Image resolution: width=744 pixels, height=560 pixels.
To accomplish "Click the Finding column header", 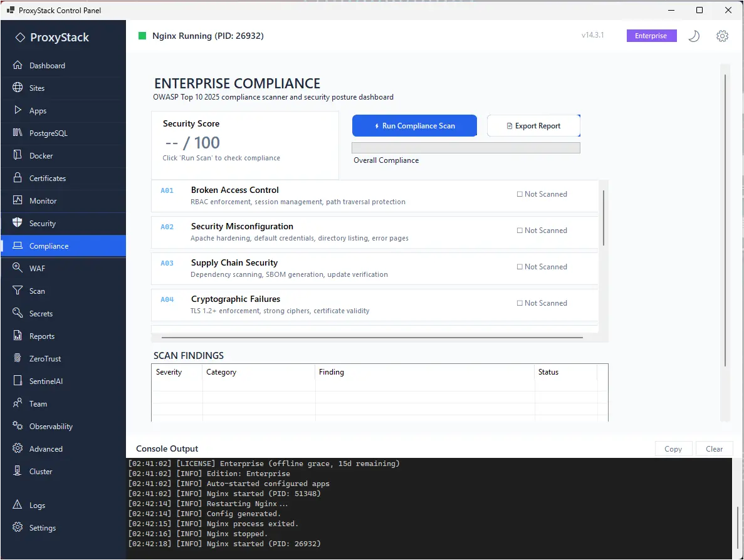I will (425, 371).
